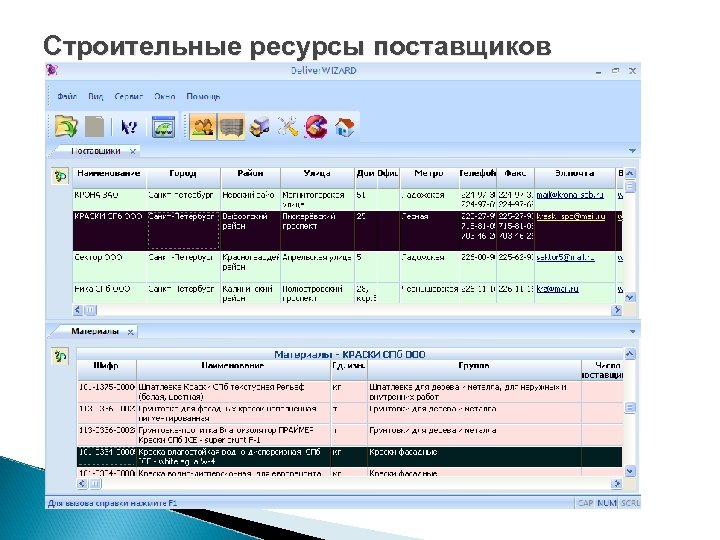Click the open folder toolbar icon

[x=66, y=126]
